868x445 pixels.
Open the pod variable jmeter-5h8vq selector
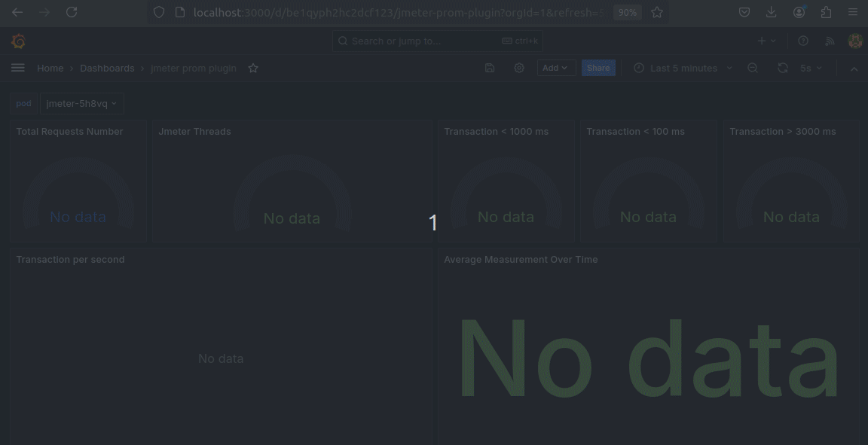82,104
